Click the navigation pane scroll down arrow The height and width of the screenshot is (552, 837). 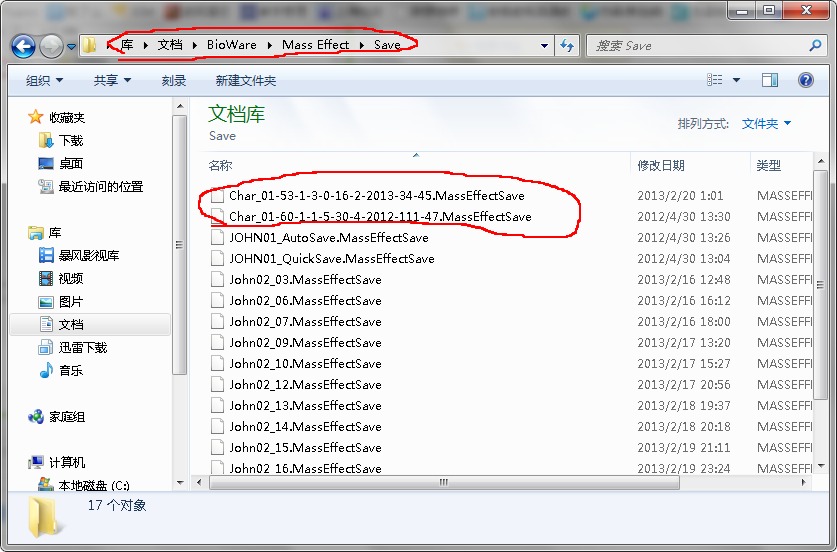180,483
